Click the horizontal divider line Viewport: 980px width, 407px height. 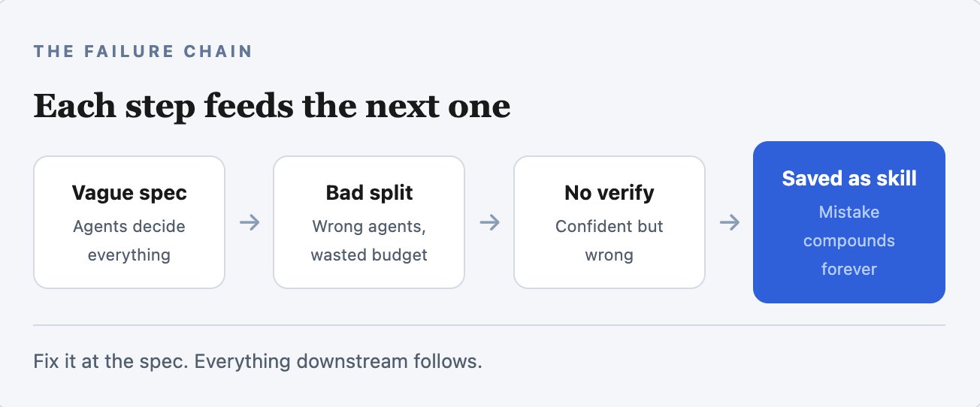pyautogui.click(x=489, y=325)
